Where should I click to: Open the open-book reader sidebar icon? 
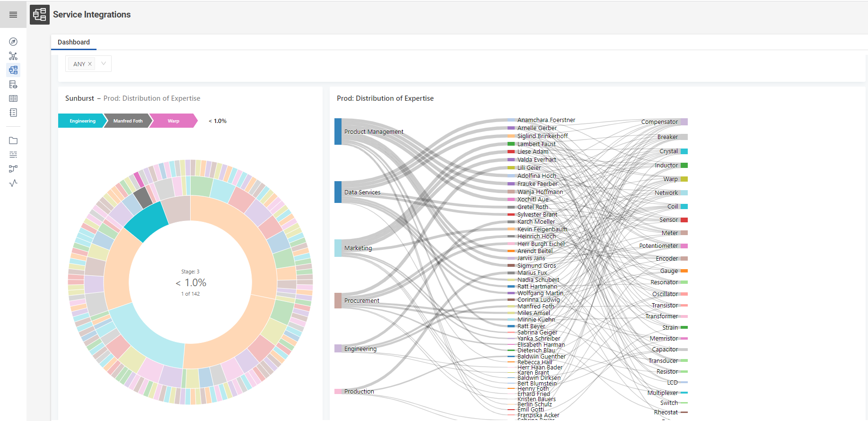[13, 98]
